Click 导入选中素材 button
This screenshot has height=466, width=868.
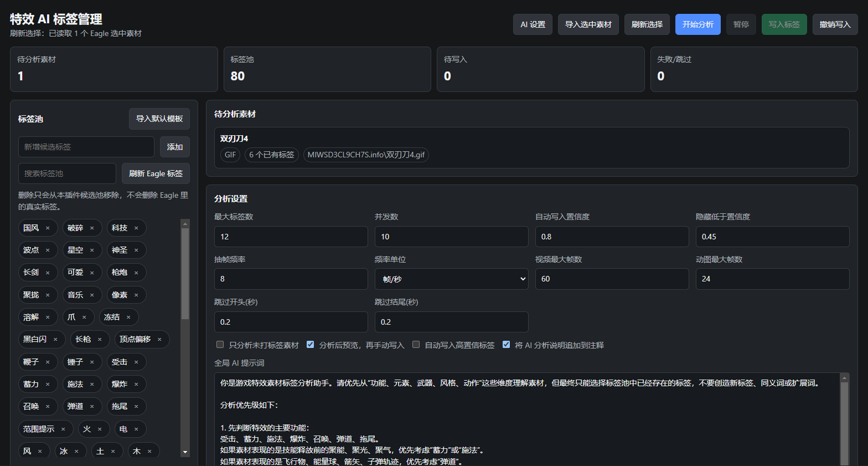tap(588, 24)
